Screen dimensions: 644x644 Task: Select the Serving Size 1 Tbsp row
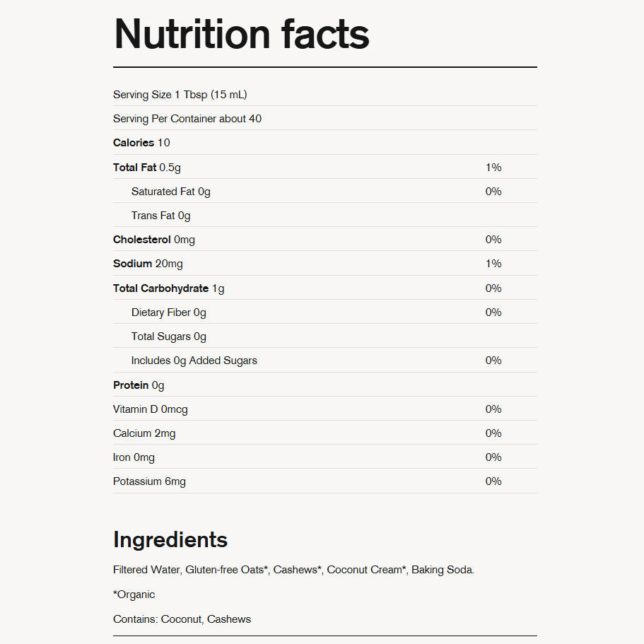point(325,95)
